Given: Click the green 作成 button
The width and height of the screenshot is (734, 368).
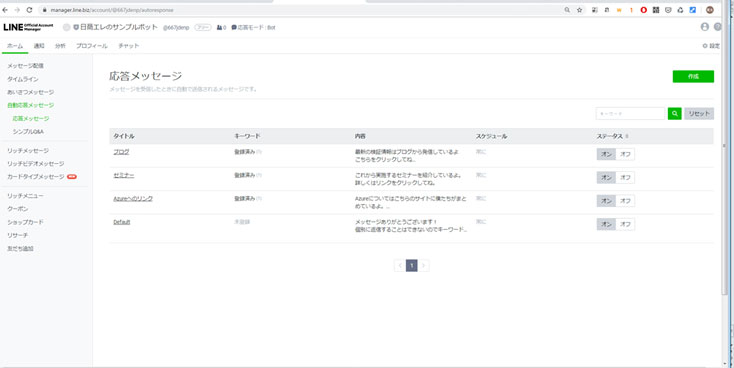Looking at the screenshot, I should 693,76.
